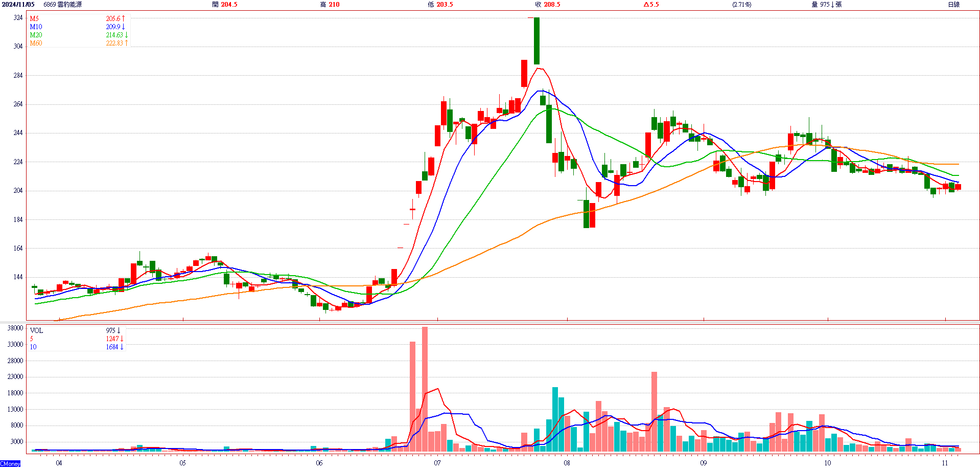This screenshot has height=470, width=980.
Task: Click the red triangle change indicator
Action: point(646,5)
